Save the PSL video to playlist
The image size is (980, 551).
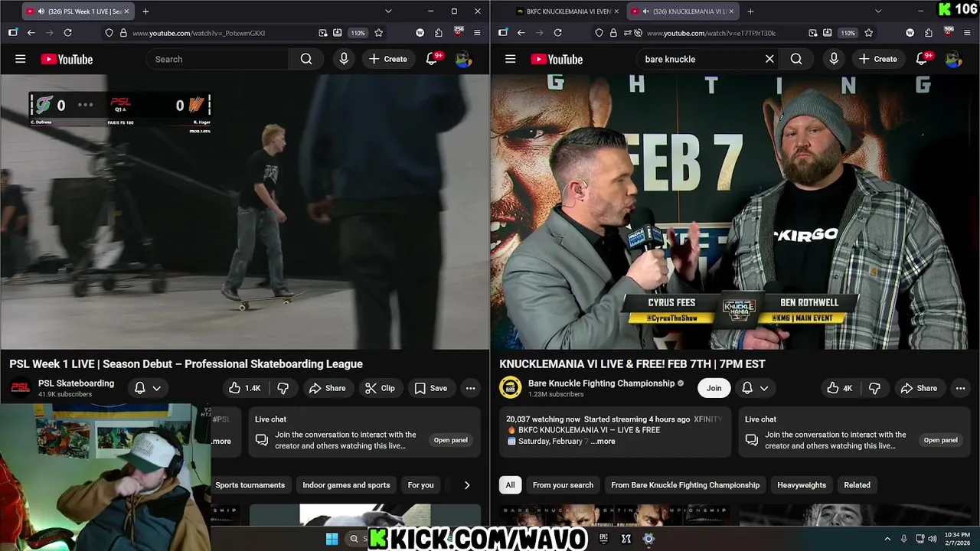coord(431,388)
